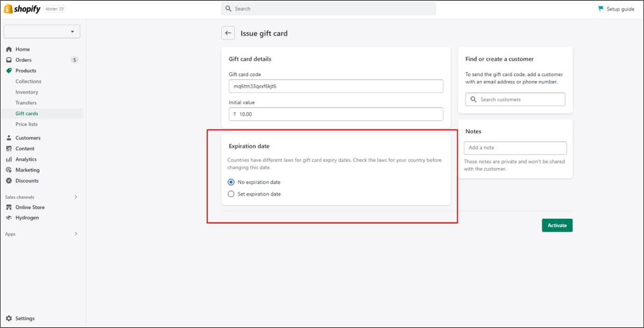Image resolution: width=644 pixels, height=328 pixels.
Task: Open Inventory under Products
Action: [x=27, y=92]
